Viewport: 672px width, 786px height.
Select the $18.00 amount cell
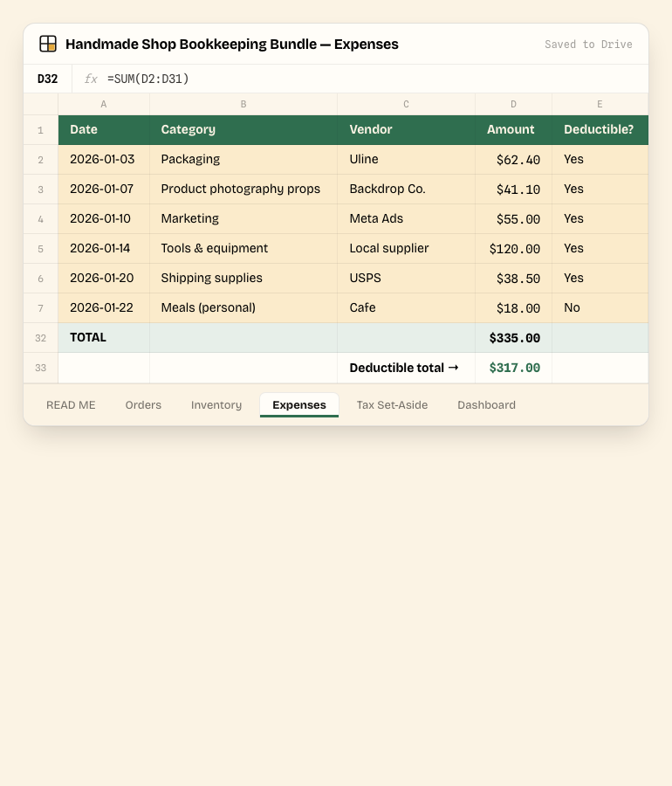pos(513,307)
